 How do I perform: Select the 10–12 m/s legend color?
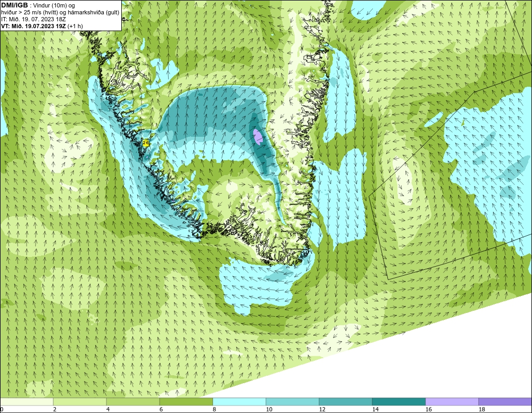click(293, 402)
